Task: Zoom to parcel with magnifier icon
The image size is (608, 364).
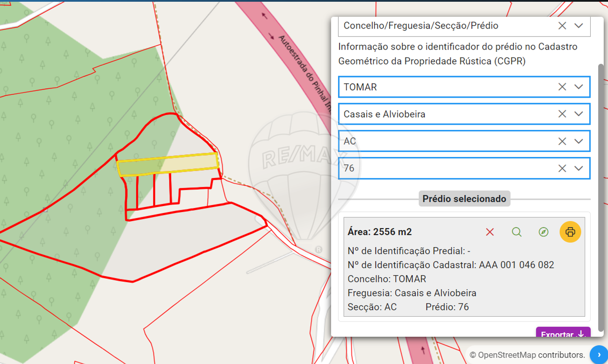Action: click(x=516, y=232)
